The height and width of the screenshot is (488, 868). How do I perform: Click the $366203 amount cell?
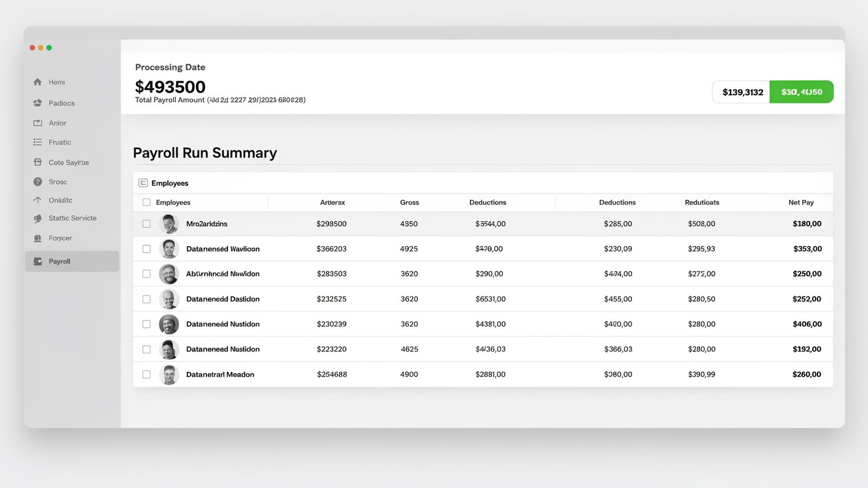(x=331, y=249)
